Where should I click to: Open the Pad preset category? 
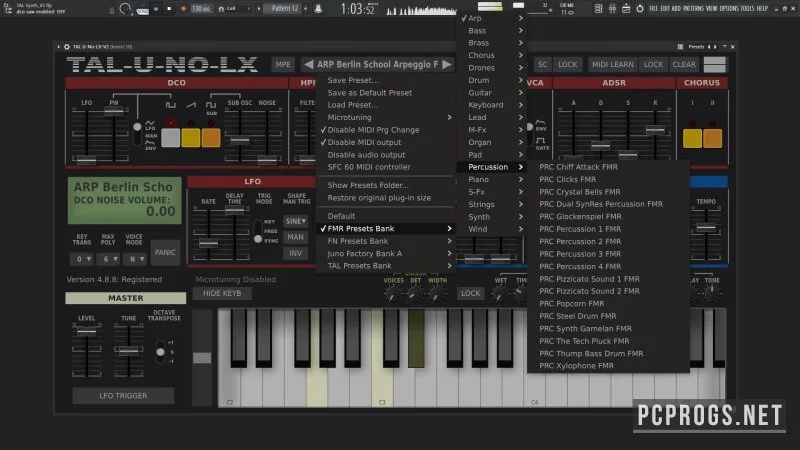[492, 155]
